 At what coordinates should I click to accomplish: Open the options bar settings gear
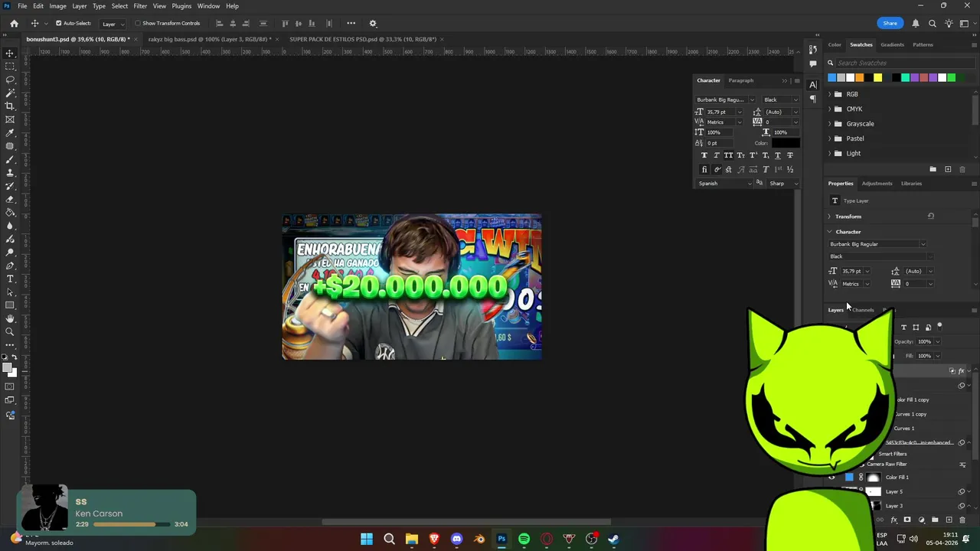[373, 23]
